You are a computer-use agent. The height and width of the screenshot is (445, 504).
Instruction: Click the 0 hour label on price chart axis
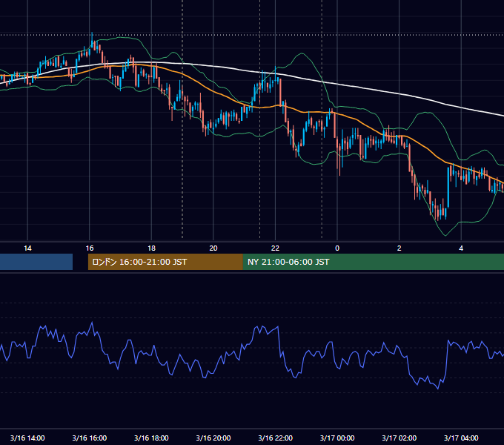(x=337, y=248)
